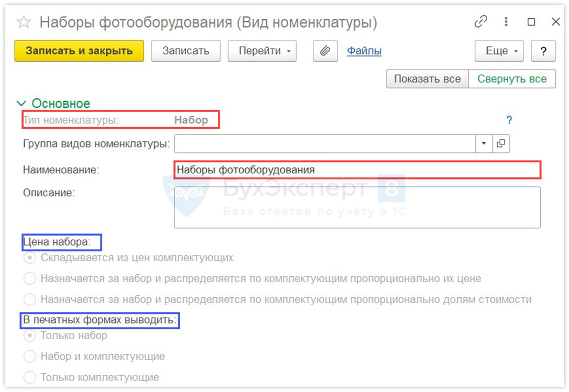Close the Наборы фотооборудования window
Image resolution: width=569 pixels, height=392 pixels.
click(555, 22)
